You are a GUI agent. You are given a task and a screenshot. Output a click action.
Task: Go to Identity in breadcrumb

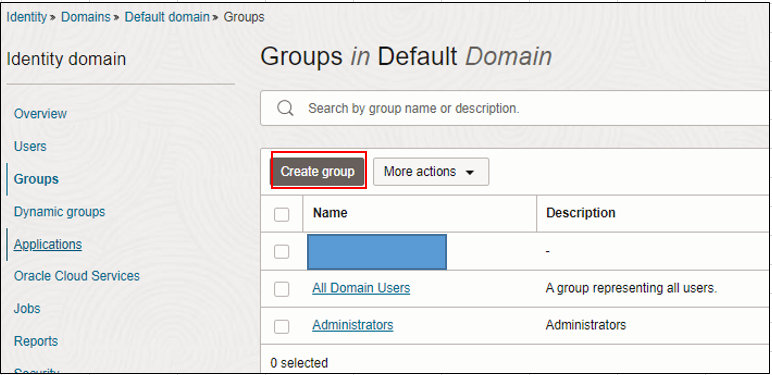click(x=26, y=17)
